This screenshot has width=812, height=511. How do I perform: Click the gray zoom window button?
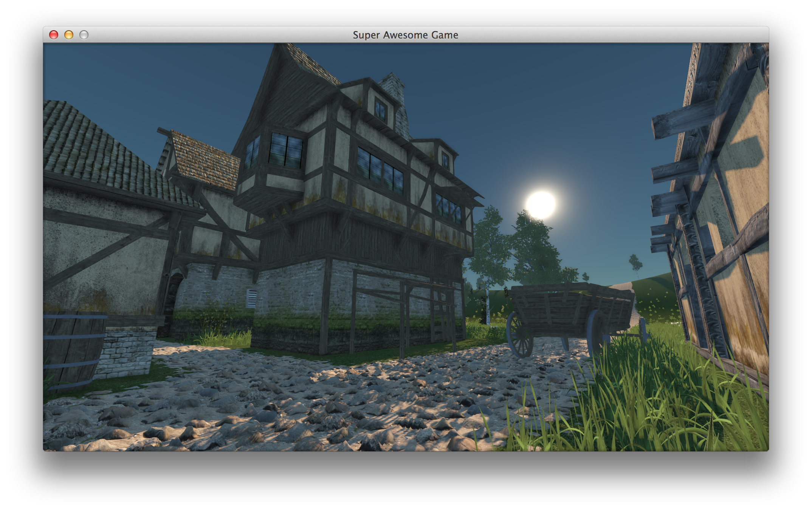(84, 35)
